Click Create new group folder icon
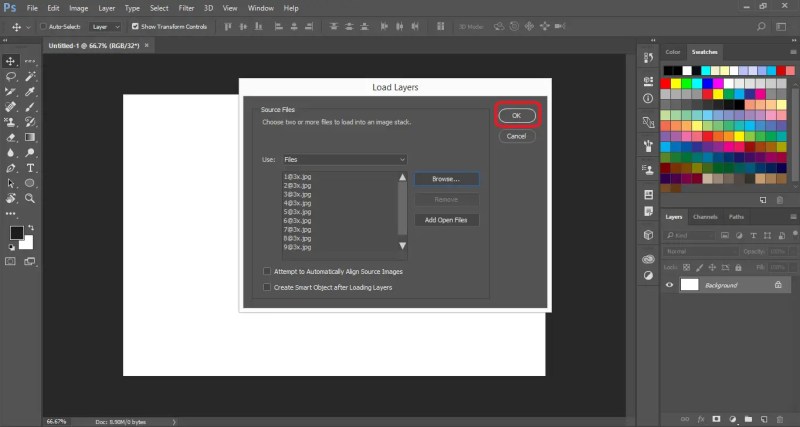 point(748,419)
